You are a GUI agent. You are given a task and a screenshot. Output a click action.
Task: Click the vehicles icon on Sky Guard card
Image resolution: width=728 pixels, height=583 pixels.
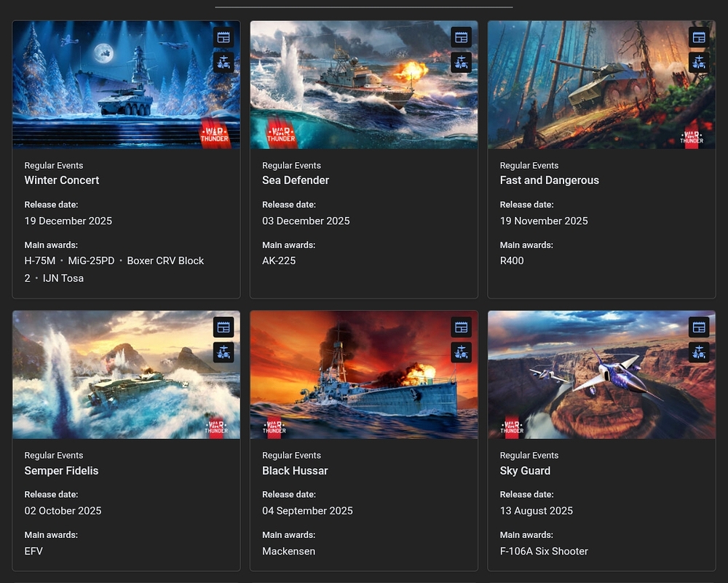[699, 352]
